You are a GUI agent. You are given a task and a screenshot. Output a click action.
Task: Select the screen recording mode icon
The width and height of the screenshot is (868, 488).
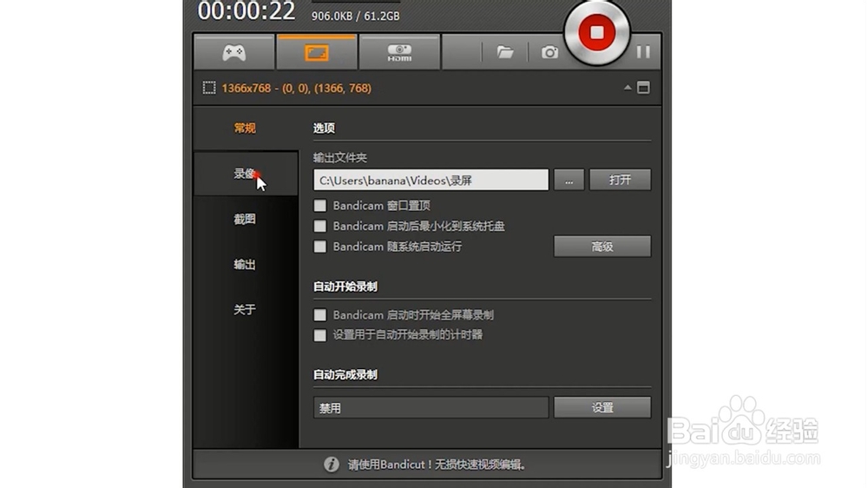317,53
